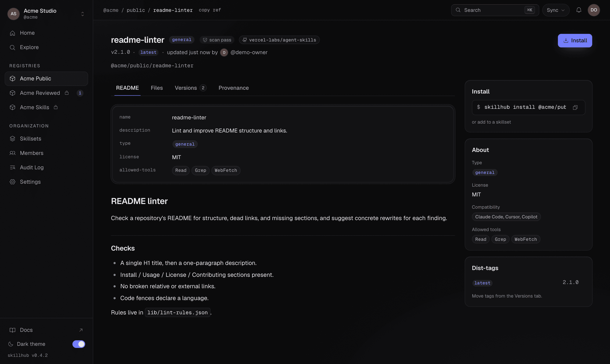This screenshot has width=610, height=364.
Task: Open notifications bell
Action: pyautogui.click(x=579, y=10)
